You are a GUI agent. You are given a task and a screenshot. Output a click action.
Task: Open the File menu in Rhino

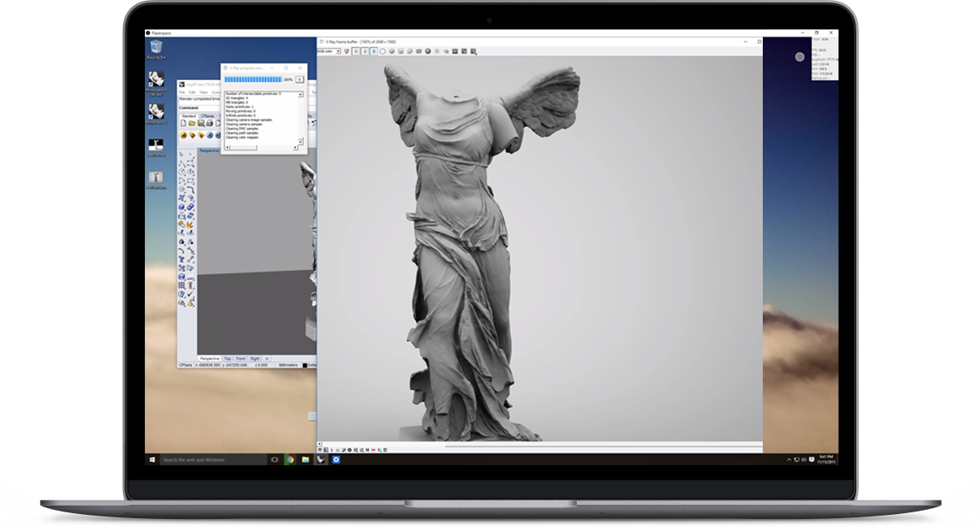point(183,93)
